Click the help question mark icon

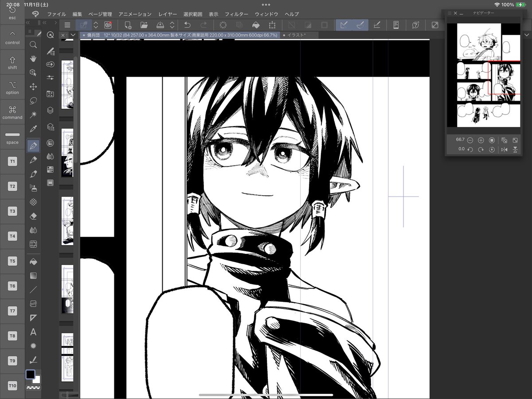tap(416, 25)
